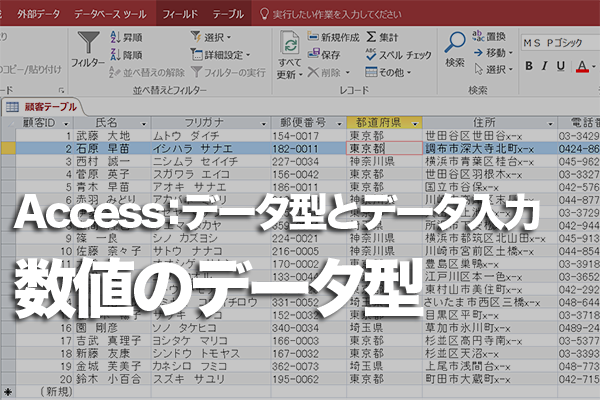Open the 住所 column filter arrow
Image resolution: width=600 pixels, height=400 pixels.
coord(550,124)
